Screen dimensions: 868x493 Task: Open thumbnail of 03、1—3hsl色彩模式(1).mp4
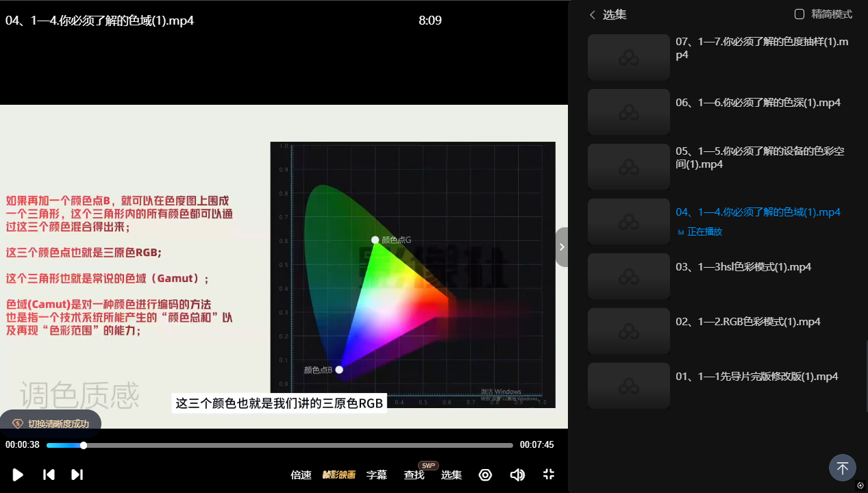[628, 276]
